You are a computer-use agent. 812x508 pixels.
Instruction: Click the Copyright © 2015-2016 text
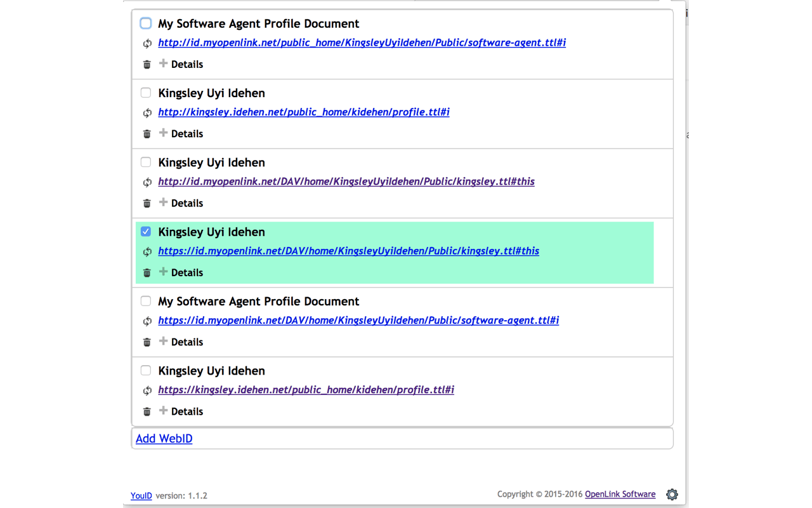540,494
